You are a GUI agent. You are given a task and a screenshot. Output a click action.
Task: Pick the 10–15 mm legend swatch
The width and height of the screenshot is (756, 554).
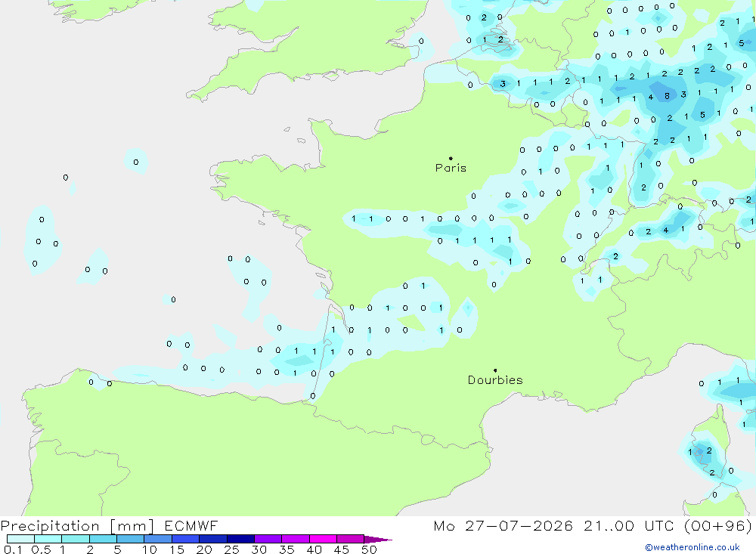coord(158,539)
